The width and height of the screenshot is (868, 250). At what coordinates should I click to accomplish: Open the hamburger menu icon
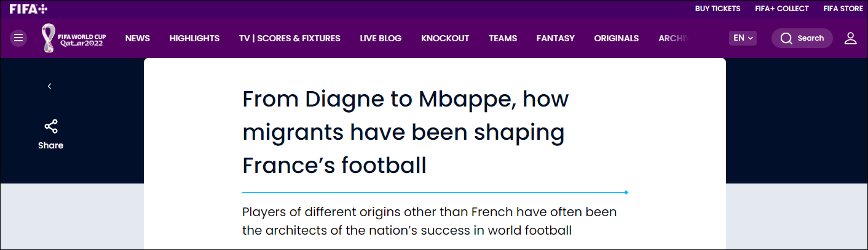[18, 38]
